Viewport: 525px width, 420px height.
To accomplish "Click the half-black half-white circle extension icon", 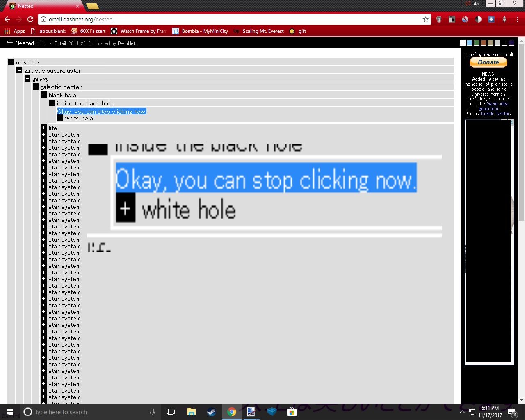I will 478,19.
